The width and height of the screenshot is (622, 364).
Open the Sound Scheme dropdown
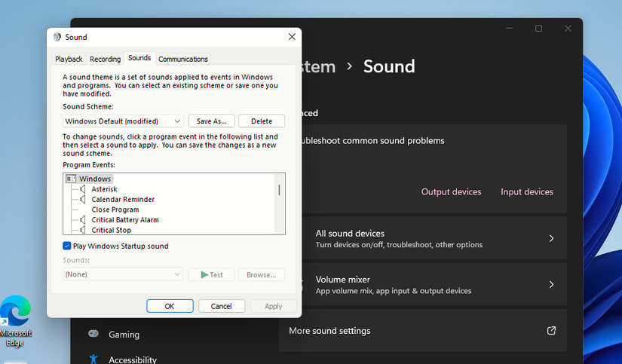(123, 121)
